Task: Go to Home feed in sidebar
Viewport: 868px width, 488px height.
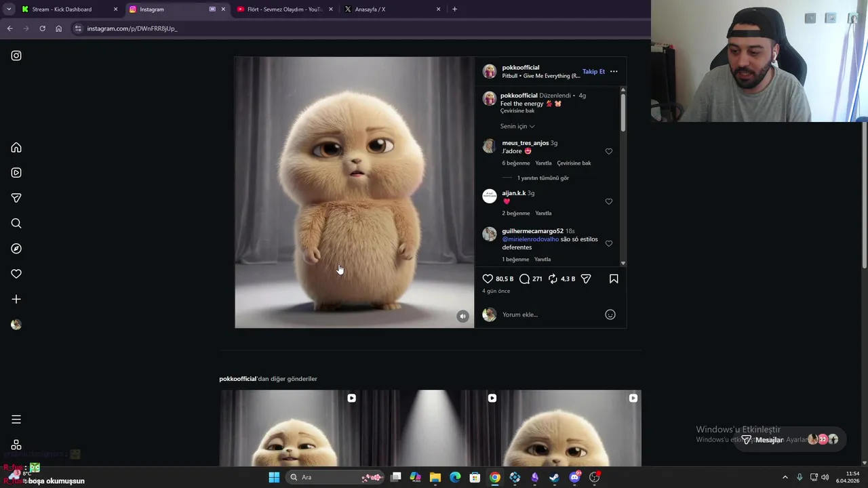Action: [16, 148]
